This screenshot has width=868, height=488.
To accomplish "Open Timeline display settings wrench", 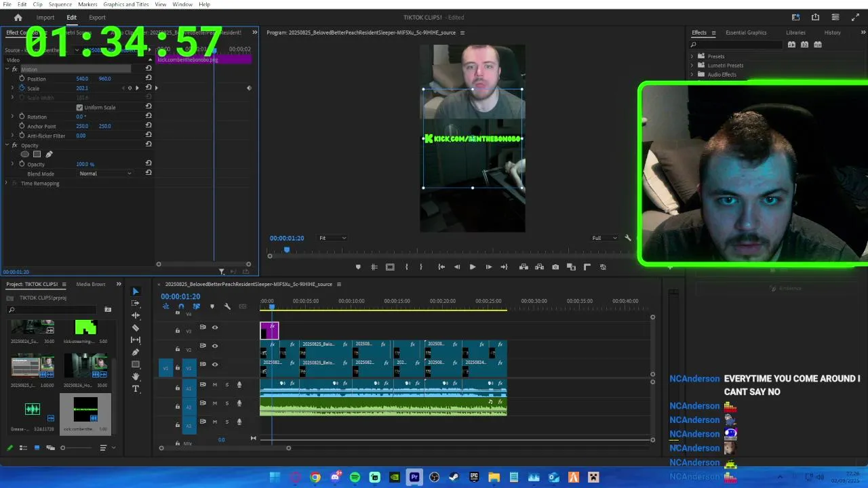I will (227, 306).
